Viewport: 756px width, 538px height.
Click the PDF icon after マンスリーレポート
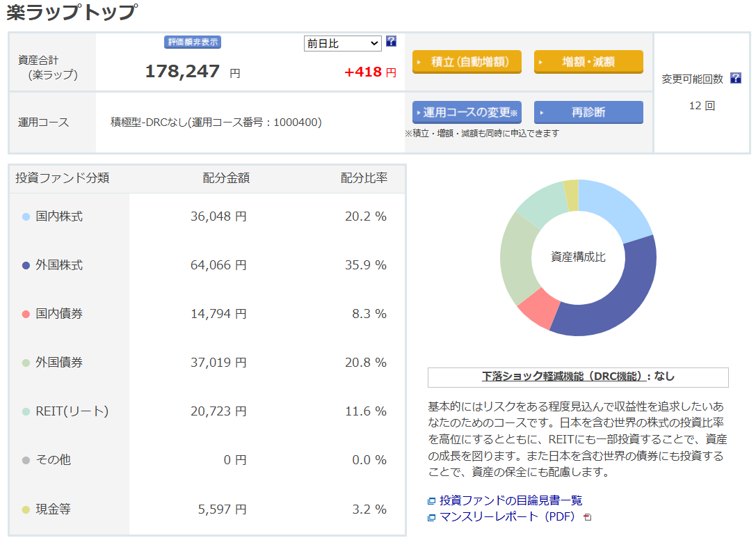click(x=587, y=517)
